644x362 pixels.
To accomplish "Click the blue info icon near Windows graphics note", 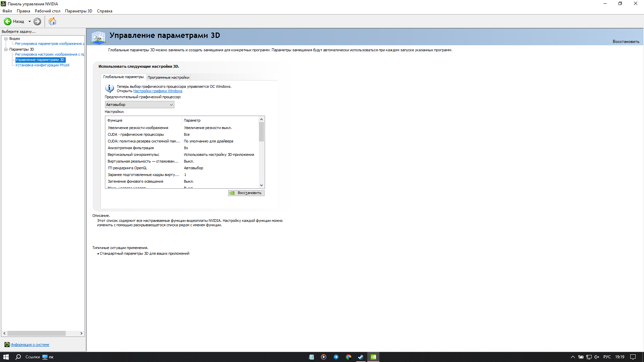I will [x=109, y=88].
